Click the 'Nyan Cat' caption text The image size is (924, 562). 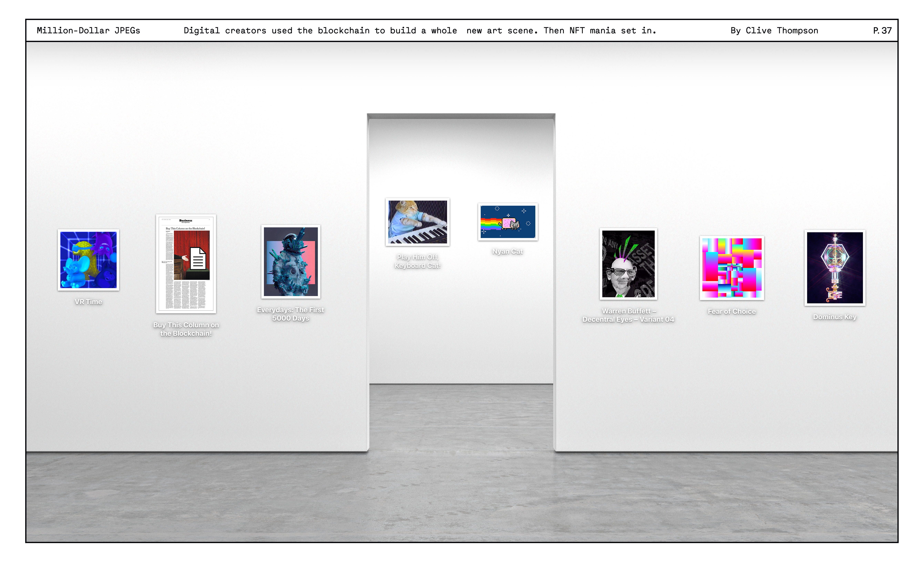[507, 252]
